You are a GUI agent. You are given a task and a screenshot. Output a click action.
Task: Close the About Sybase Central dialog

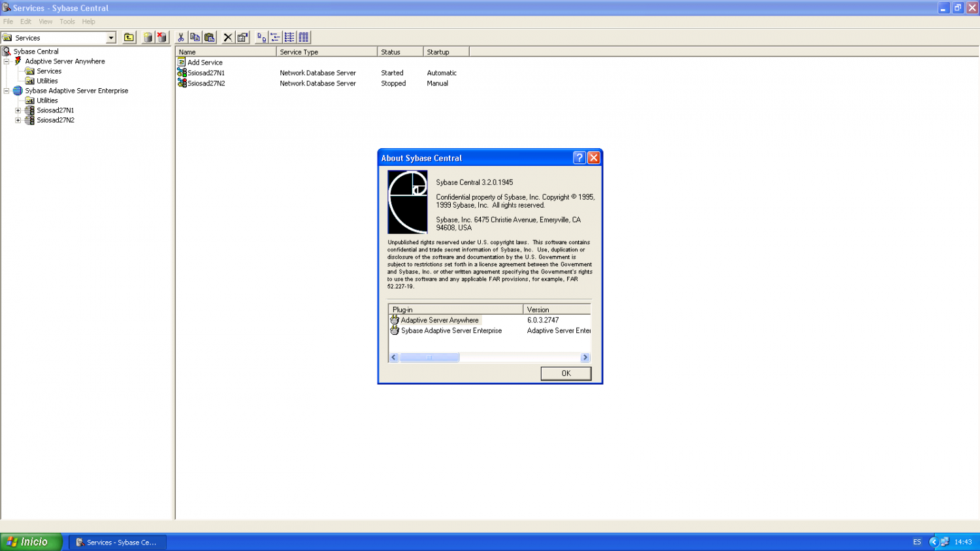(x=593, y=157)
